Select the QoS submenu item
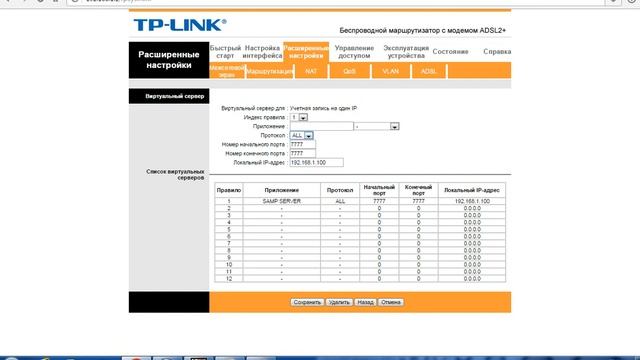 tap(349, 71)
